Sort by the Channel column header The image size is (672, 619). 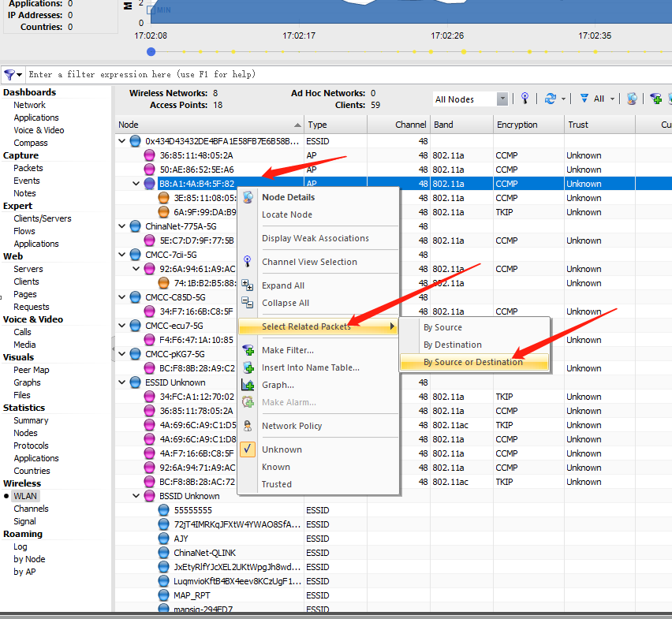[398, 125]
